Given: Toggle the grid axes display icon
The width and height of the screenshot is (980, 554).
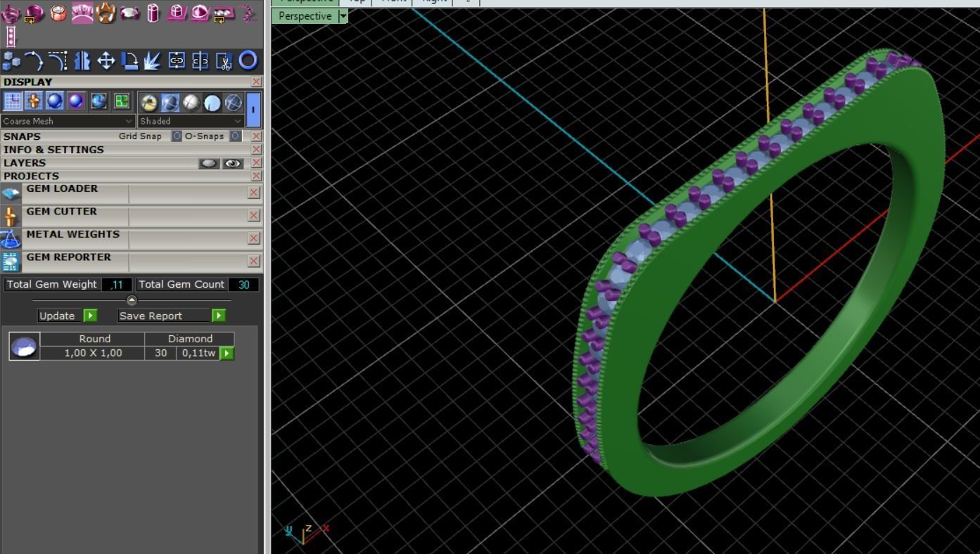Looking at the screenshot, I should 13,101.
